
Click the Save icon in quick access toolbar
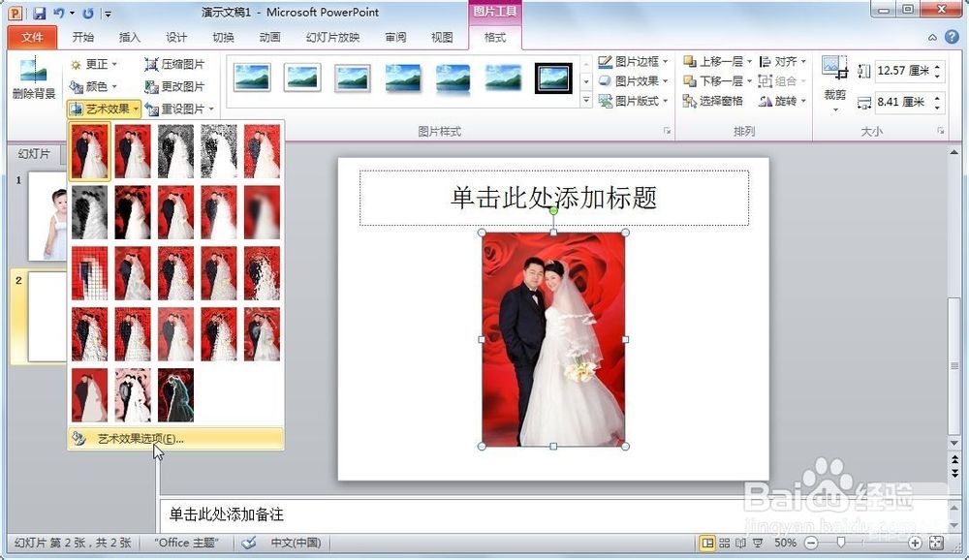[x=39, y=14]
